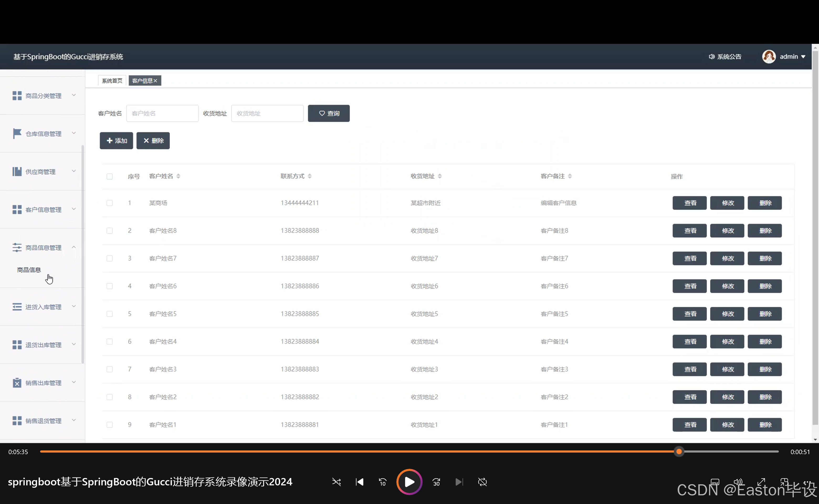819x504 pixels.
Task: Close the 客户信息 tab with X
Action: point(155,81)
